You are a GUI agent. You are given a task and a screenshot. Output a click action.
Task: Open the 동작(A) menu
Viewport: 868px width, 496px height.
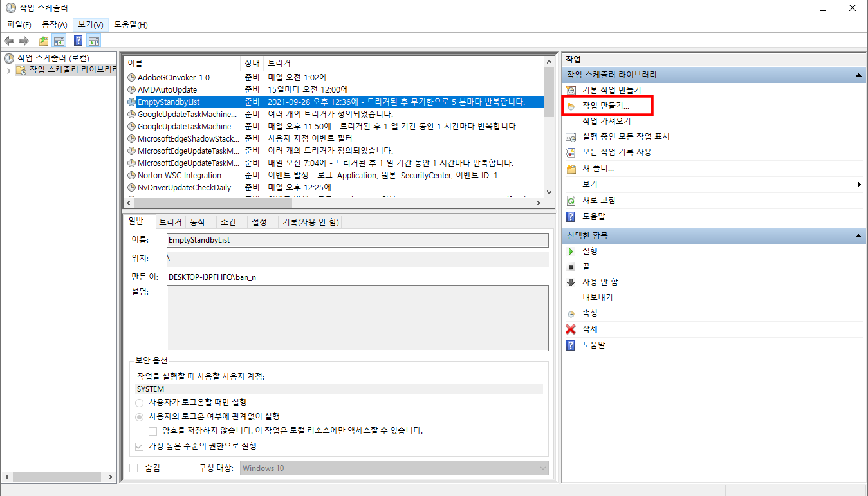point(55,24)
